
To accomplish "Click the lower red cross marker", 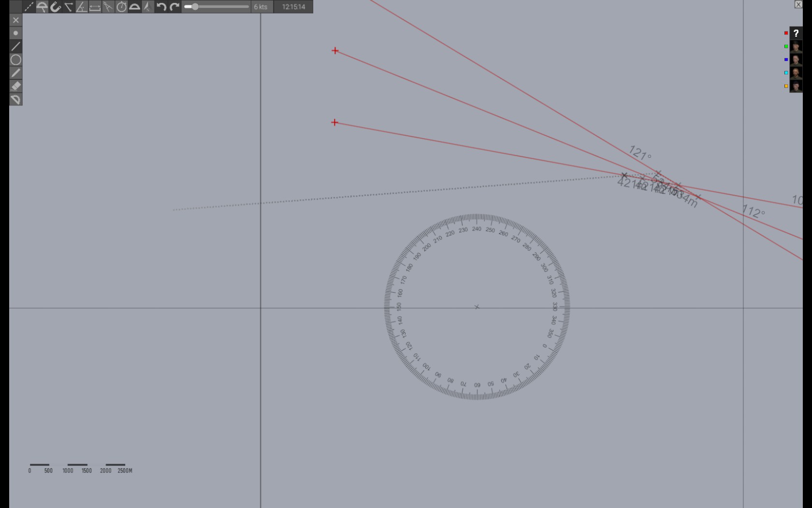I will pyautogui.click(x=334, y=122).
